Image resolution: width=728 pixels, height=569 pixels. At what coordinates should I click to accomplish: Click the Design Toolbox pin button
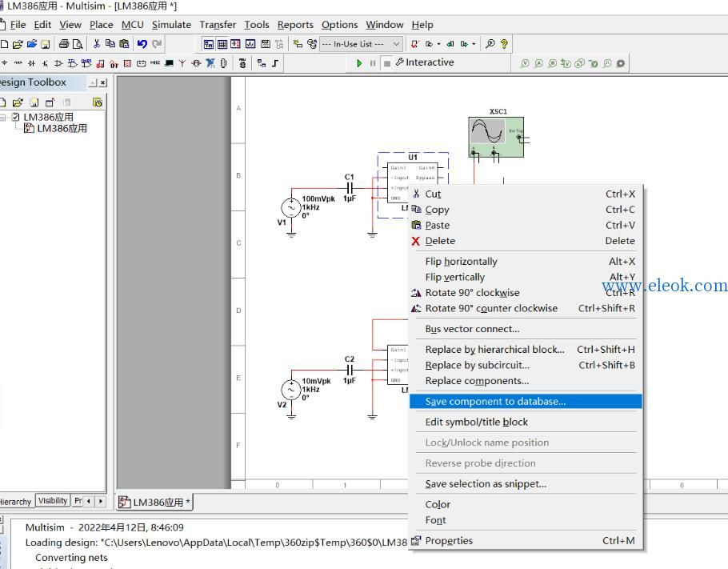click(93, 82)
